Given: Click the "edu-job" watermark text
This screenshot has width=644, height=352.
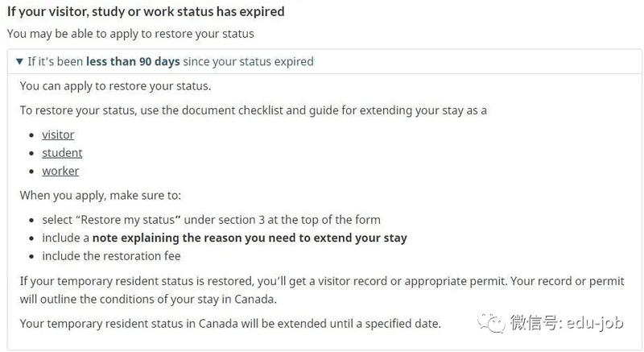Looking at the screenshot, I should point(595,323).
